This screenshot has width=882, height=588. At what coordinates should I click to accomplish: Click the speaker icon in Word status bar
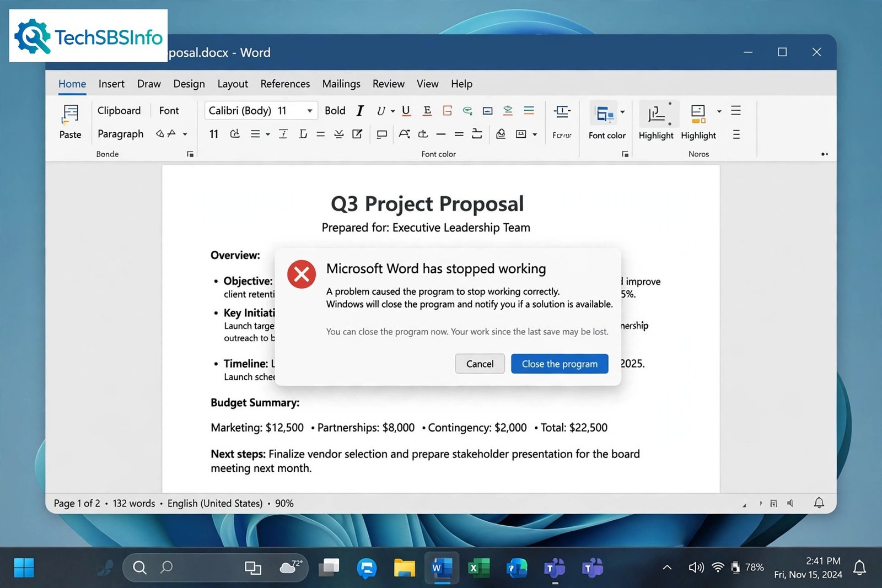(790, 503)
